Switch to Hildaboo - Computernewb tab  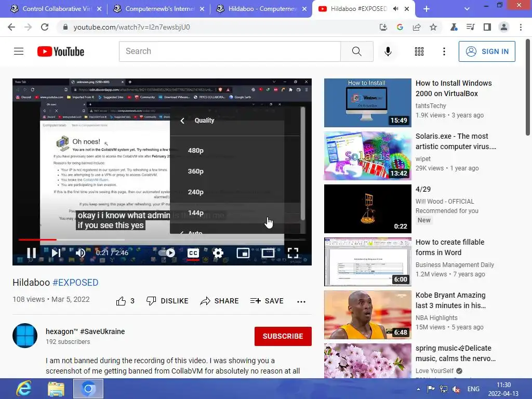tap(261, 9)
